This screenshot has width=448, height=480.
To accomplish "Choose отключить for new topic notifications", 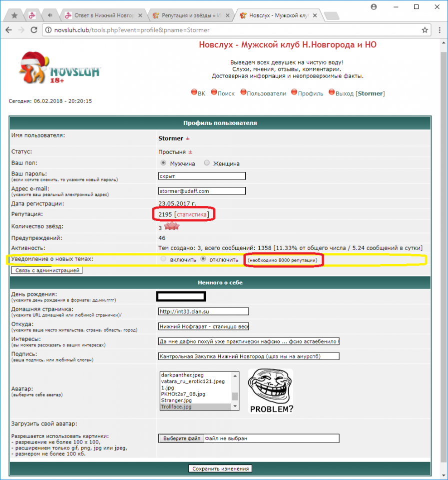I will coord(203,260).
